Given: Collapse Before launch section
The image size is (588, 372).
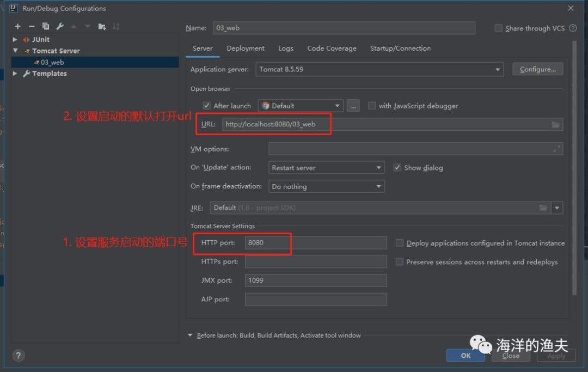Looking at the screenshot, I should click(190, 336).
